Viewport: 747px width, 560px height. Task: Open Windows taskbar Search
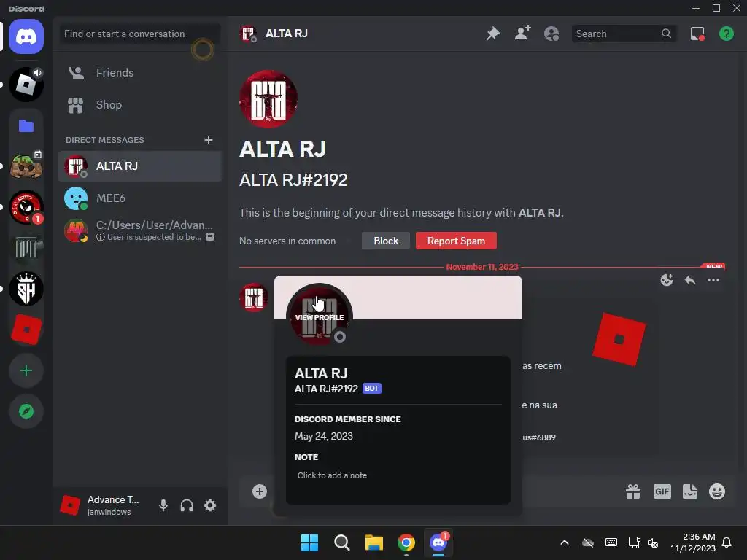(x=341, y=542)
